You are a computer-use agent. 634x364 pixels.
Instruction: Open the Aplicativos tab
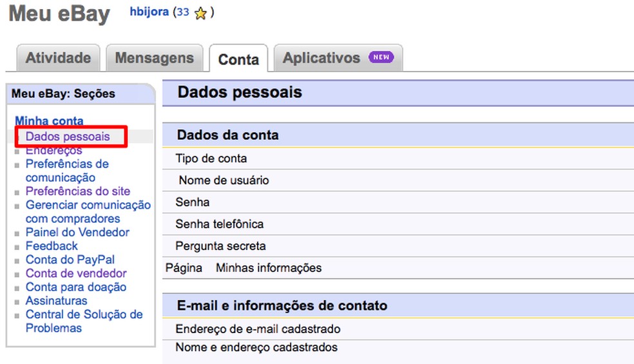tap(338, 58)
